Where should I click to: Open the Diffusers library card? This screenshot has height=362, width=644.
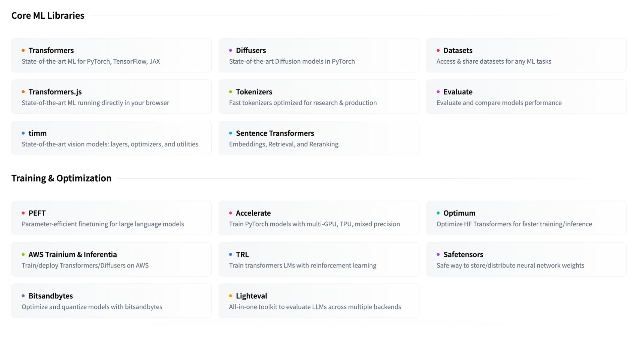319,55
